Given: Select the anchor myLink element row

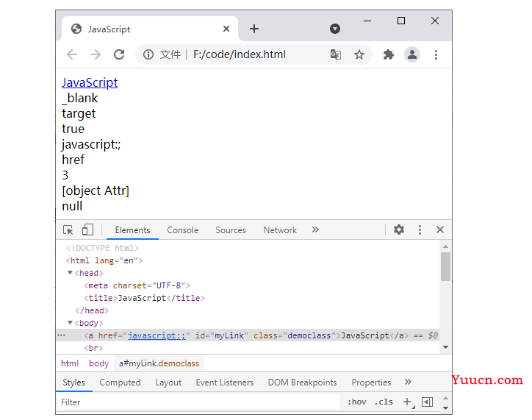Looking at the screenshot, I should coord(248,335).
